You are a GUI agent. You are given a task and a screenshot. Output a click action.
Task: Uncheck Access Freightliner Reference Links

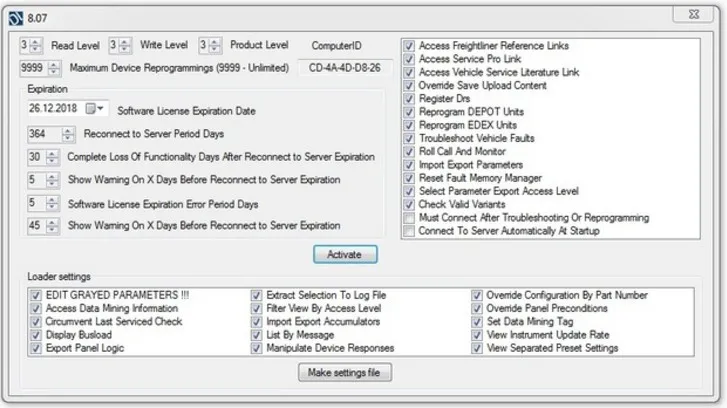coord(408,46)
